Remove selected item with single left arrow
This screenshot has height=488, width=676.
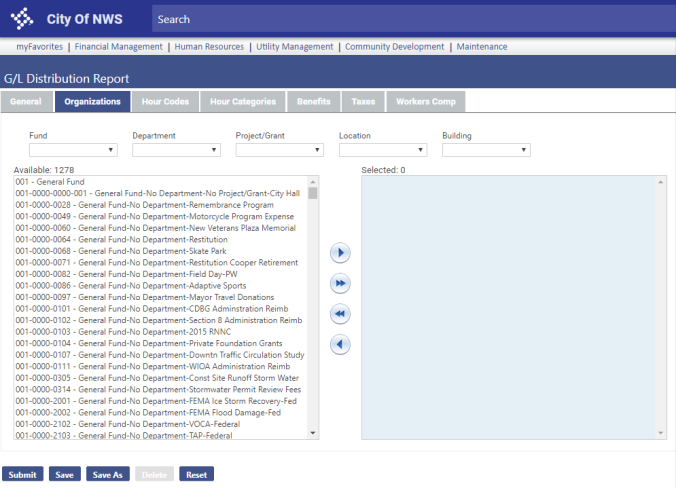(x=340, y=344)
